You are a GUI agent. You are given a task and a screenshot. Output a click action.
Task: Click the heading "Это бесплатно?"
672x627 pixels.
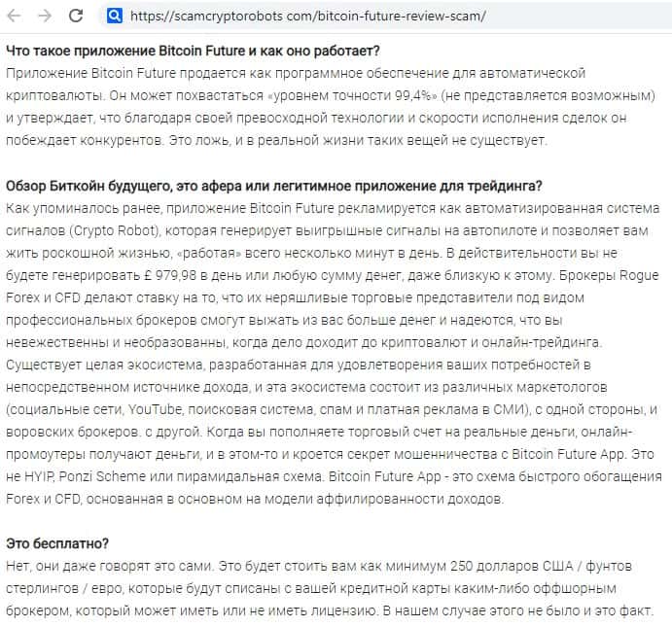(57, 543)
